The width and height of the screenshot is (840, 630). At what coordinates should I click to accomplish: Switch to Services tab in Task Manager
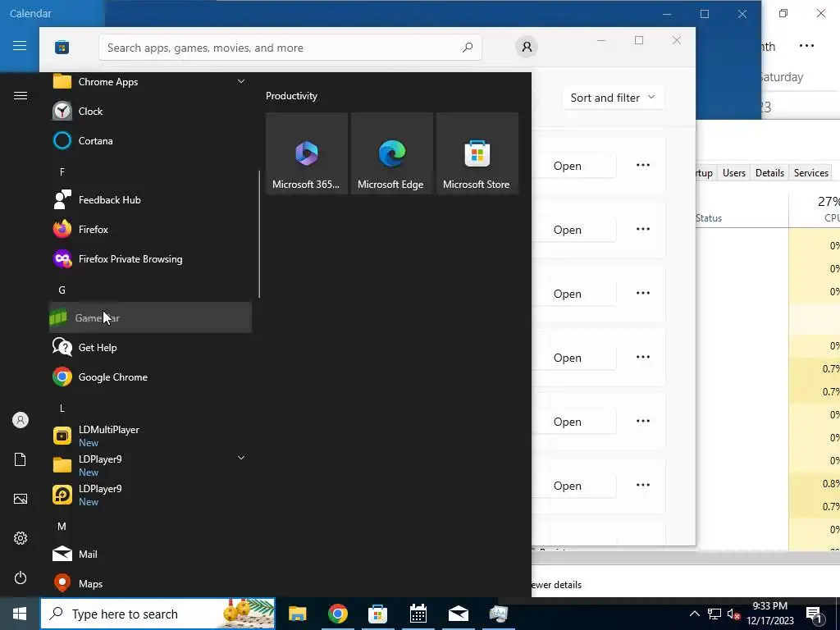(x=811, y=173)
